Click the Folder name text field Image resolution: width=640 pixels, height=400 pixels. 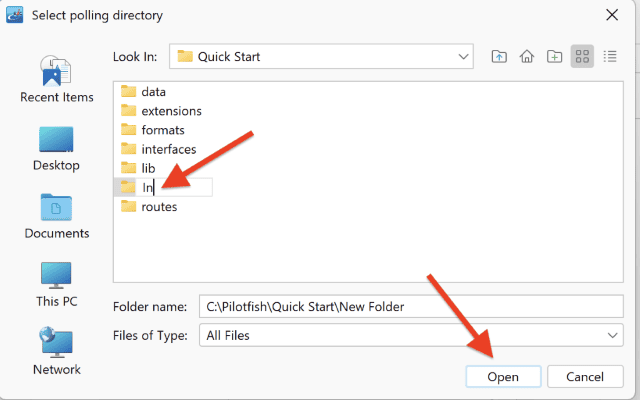411,306
